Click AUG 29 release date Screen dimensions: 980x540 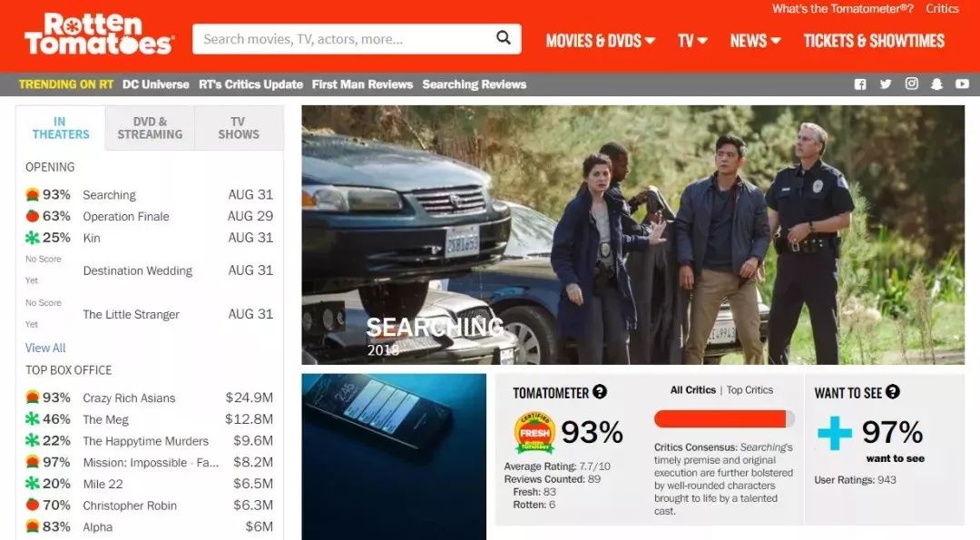point(250,216)
